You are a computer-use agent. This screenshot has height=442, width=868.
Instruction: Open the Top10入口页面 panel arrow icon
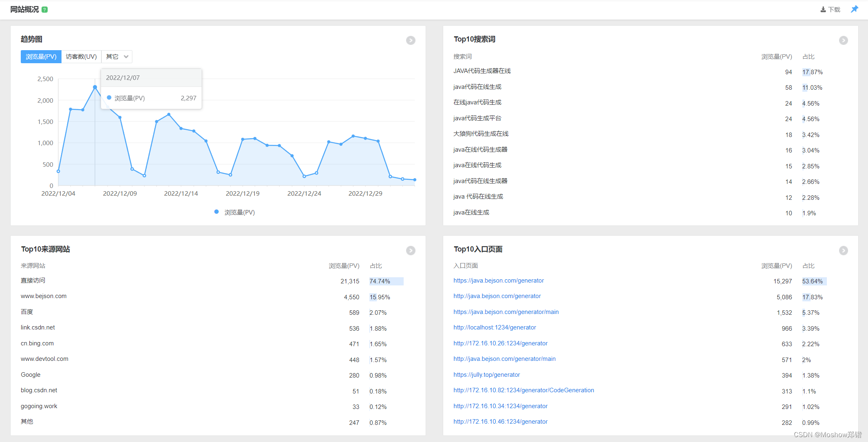843,250
